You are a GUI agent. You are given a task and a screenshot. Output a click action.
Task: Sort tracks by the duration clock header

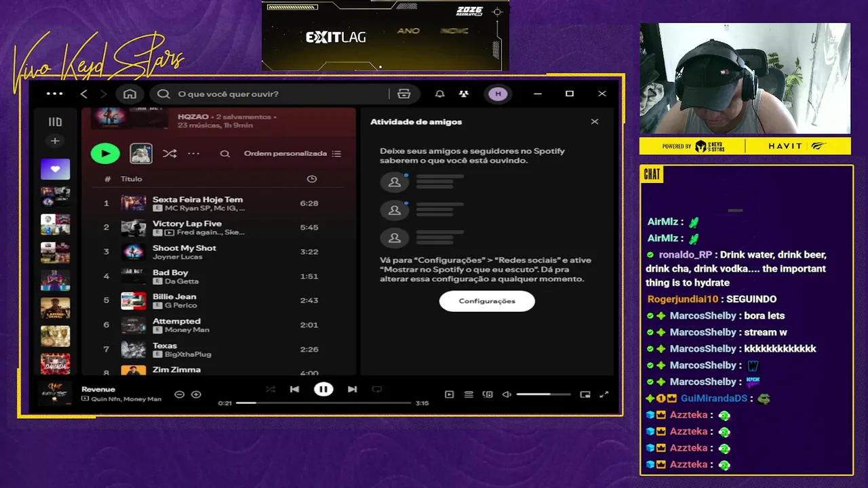click(x=312, y=179)
